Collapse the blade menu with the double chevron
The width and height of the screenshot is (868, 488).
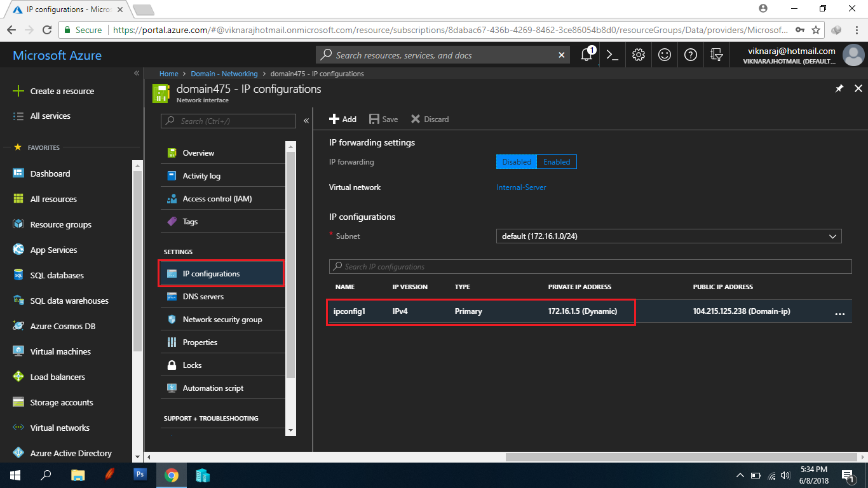pyautogui.click(x=306, y=120)
